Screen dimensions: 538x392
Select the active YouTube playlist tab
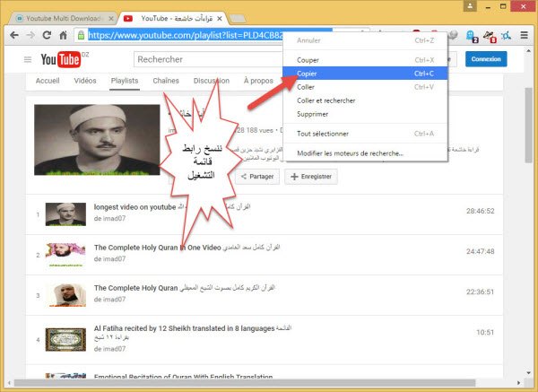coord(173,19)
